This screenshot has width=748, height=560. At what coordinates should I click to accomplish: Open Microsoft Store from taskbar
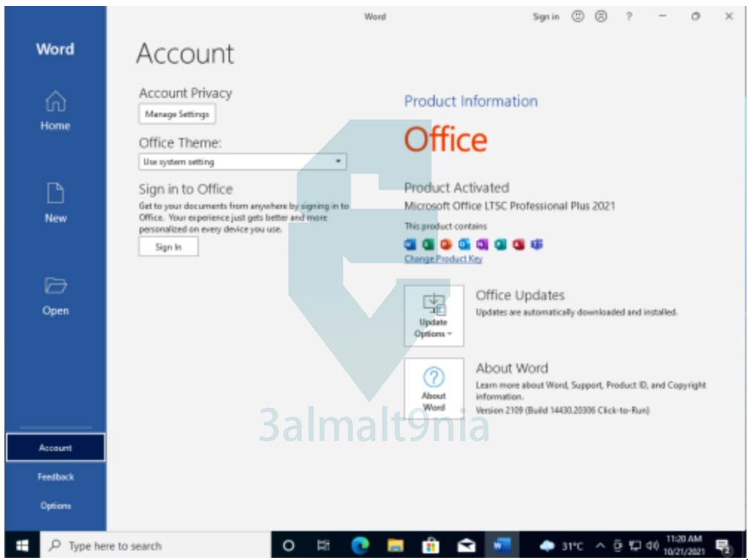pos(430,545)
